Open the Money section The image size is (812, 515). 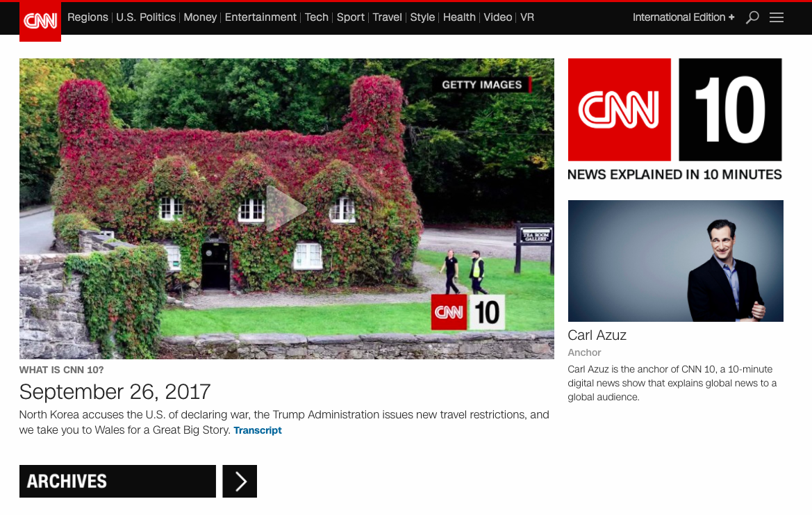200,17
